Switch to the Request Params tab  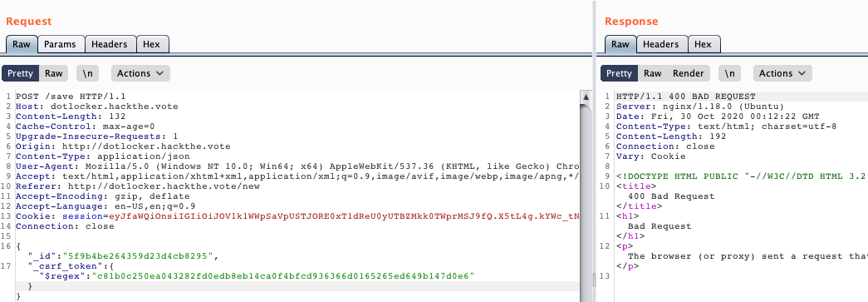[x=61, y=44]
